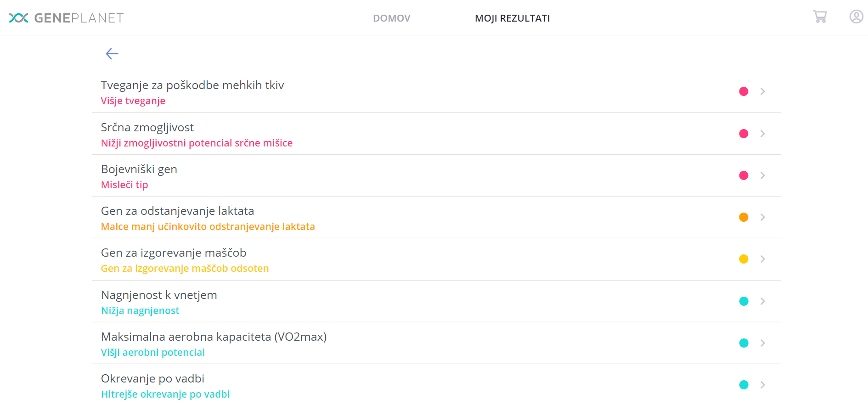Viewport: 868px width, 405px height.
Task: Click red dot beside Srčna zmogljivost
Action: 744,134
